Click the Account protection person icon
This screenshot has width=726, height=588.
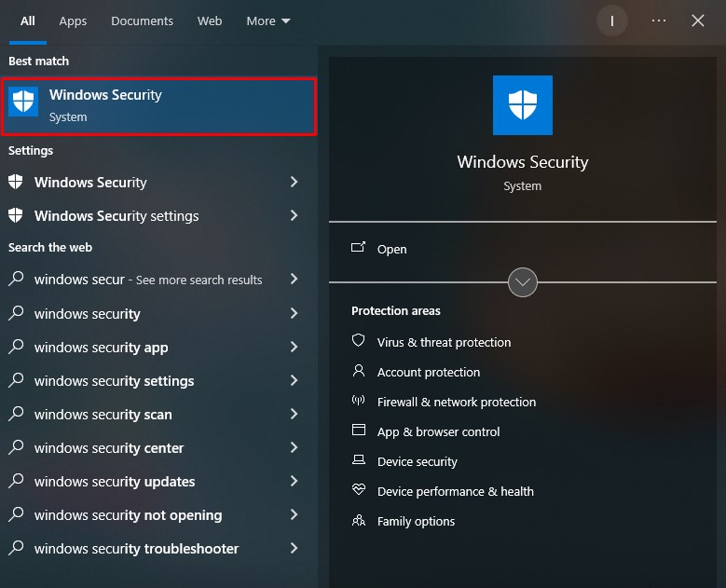click(x=359, y=370)
